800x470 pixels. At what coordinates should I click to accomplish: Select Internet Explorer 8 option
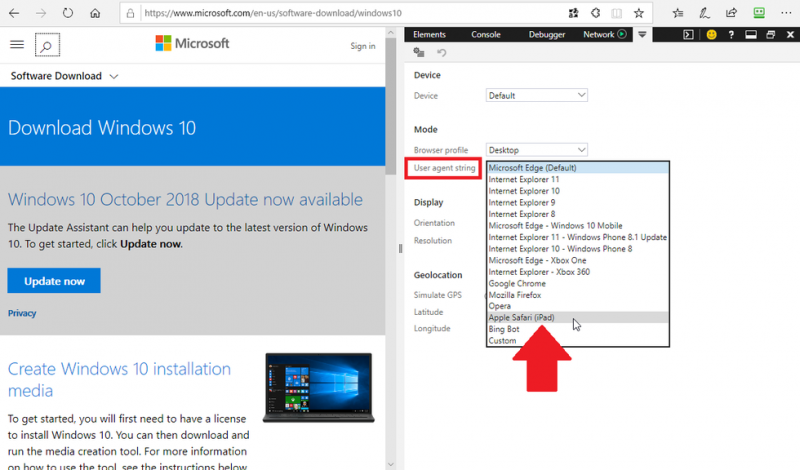click(x=578, y=214)
